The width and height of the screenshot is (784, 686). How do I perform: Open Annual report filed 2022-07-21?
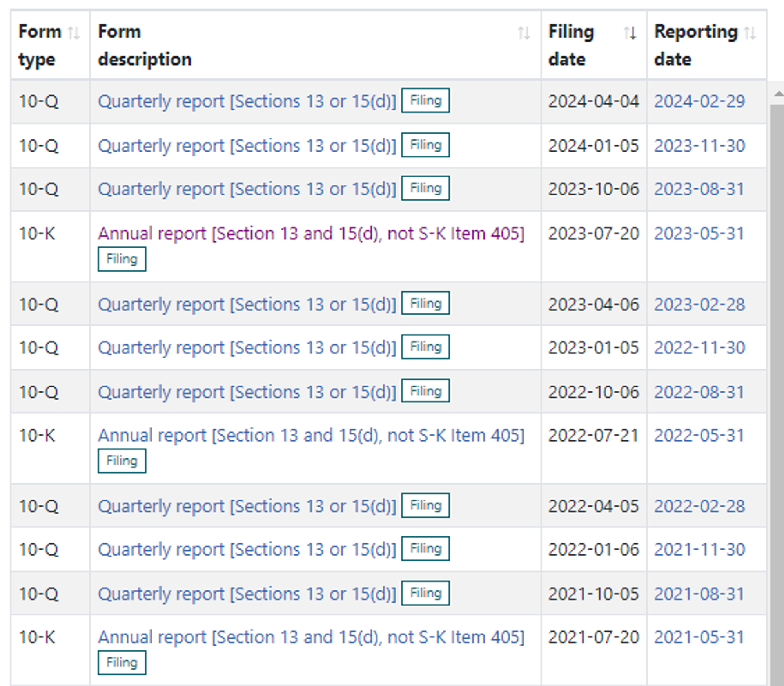click(311, 436)
